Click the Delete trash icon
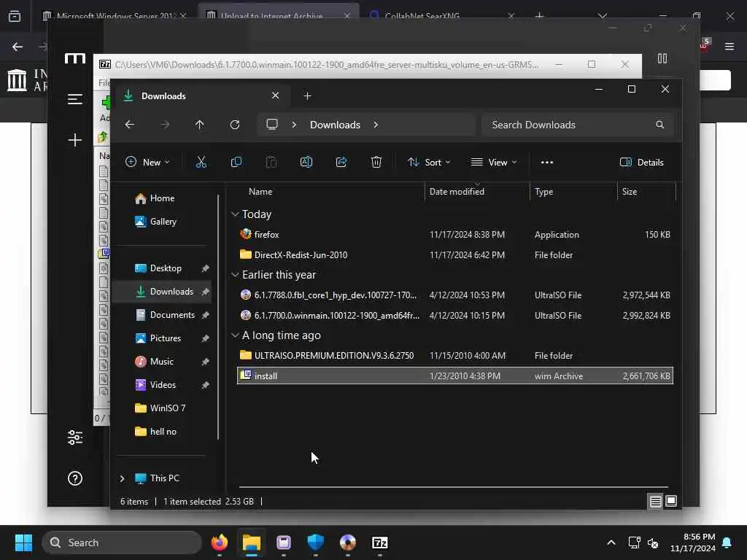 [x=376, y=163]
